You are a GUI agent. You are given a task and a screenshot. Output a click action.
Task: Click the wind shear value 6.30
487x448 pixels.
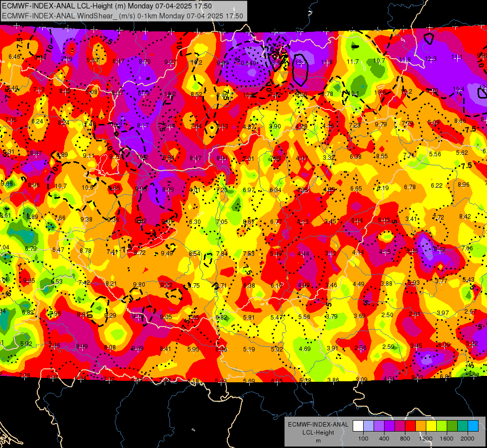(195, 222)
